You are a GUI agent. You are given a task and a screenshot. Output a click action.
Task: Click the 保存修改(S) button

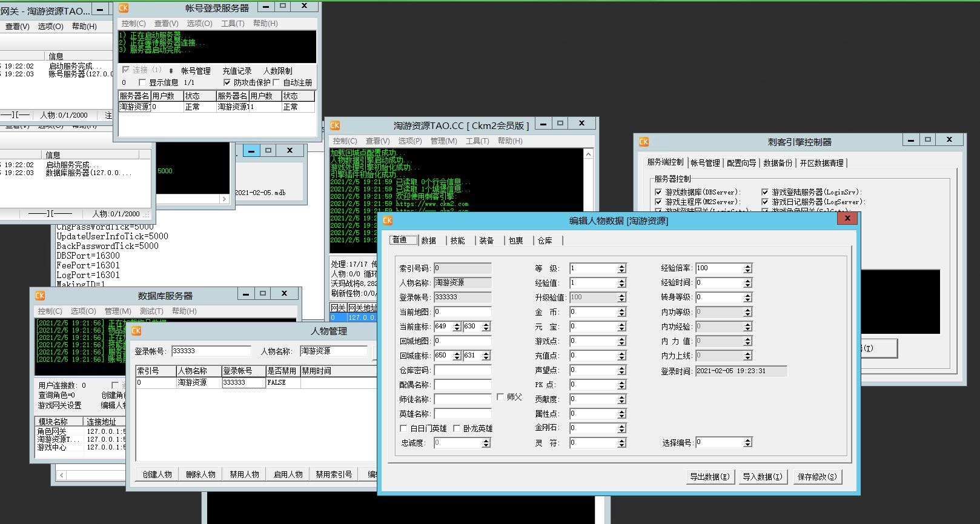tap(817, 477)
